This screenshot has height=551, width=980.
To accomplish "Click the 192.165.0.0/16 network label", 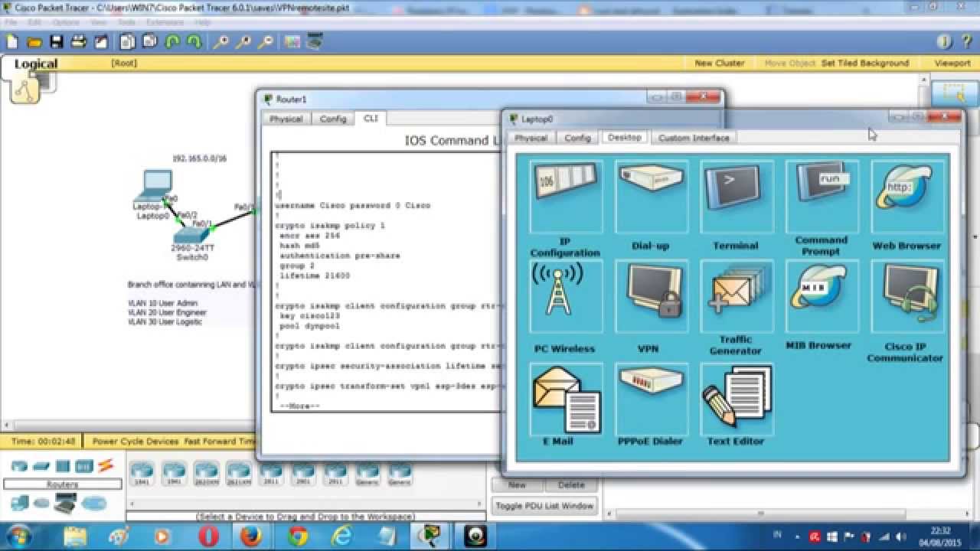I will (199, 158).
